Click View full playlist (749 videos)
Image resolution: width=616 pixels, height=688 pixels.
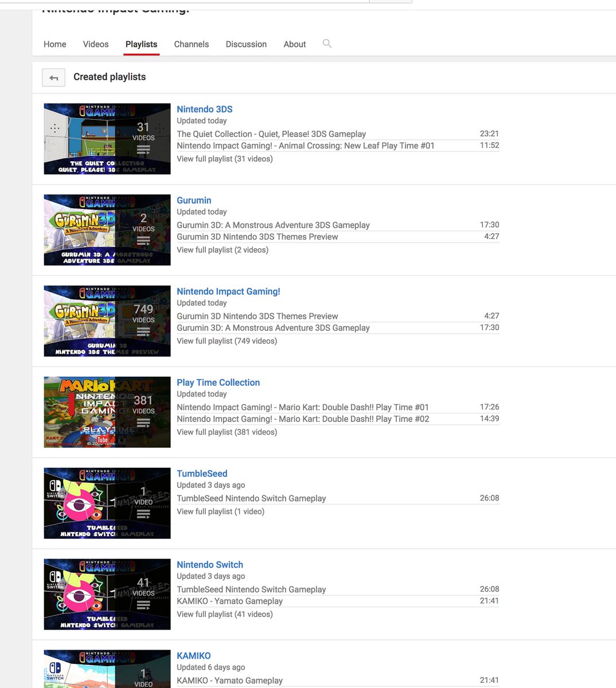[x=227, y=341]
